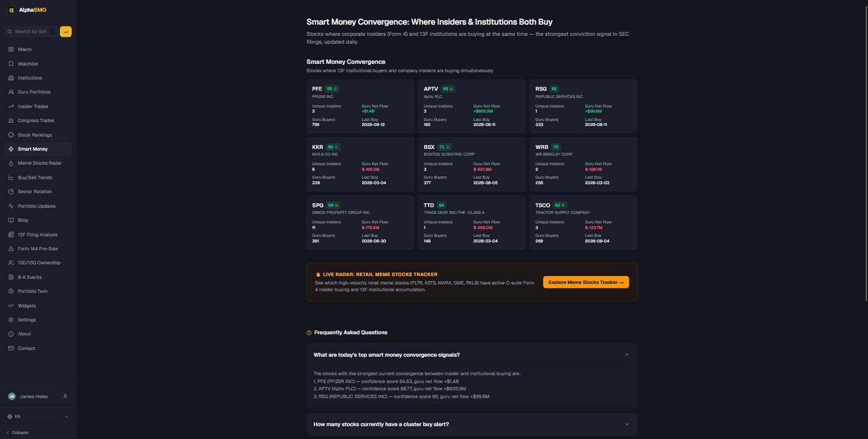Viewport: 868px width, 439px height.
Task: Open the EN language dropdown chevron
Action: click(x=66, y=417)
